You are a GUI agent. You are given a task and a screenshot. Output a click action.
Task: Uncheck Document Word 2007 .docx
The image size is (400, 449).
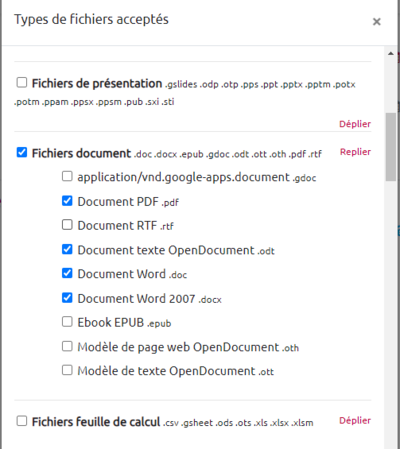pos(67,297)
